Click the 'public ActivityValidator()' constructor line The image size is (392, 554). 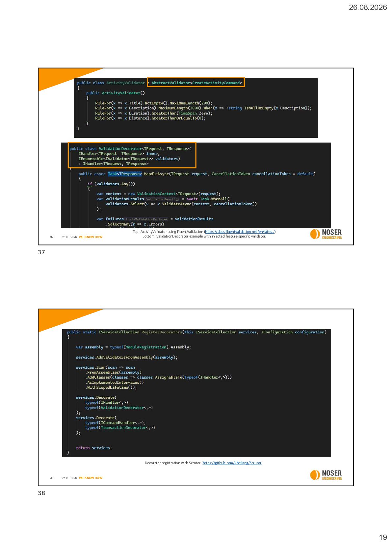[x=116, y=93]
